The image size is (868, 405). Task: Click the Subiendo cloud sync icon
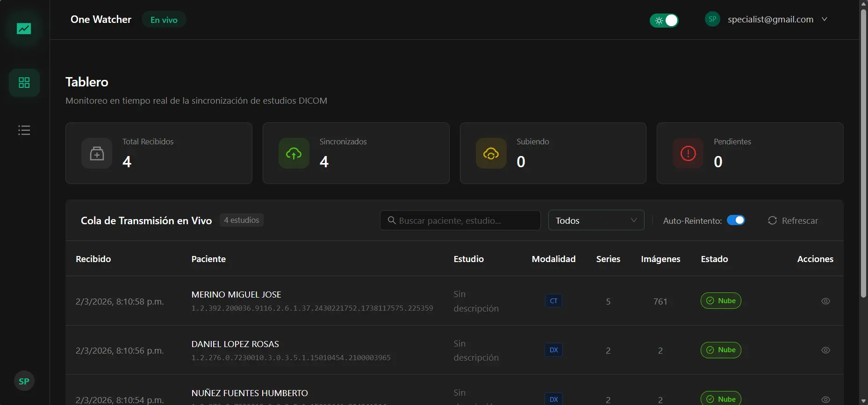(491, 153)
